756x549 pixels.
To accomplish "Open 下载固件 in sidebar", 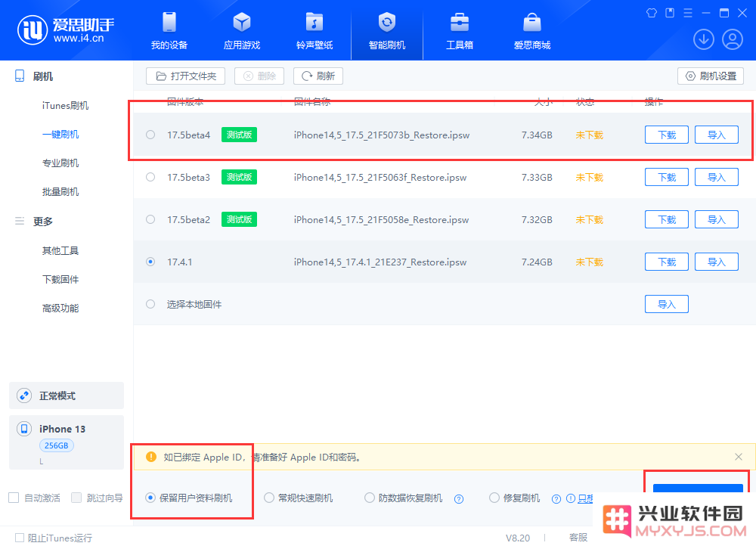I will pos(60,279).
